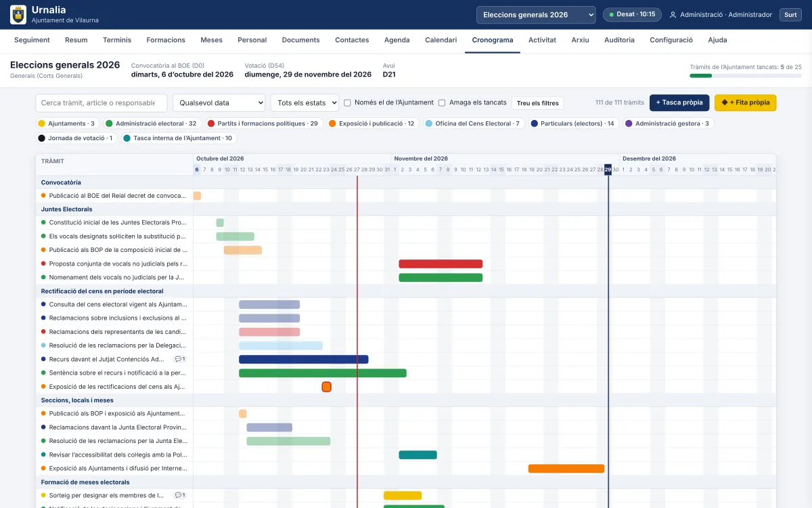
Task: Toggle Partits i formacions polítiques legend chip
Action: pos(263,123)
